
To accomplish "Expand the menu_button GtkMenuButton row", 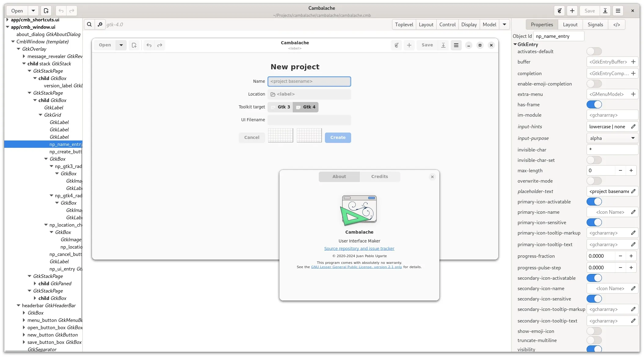I will [x=24, y=320].
